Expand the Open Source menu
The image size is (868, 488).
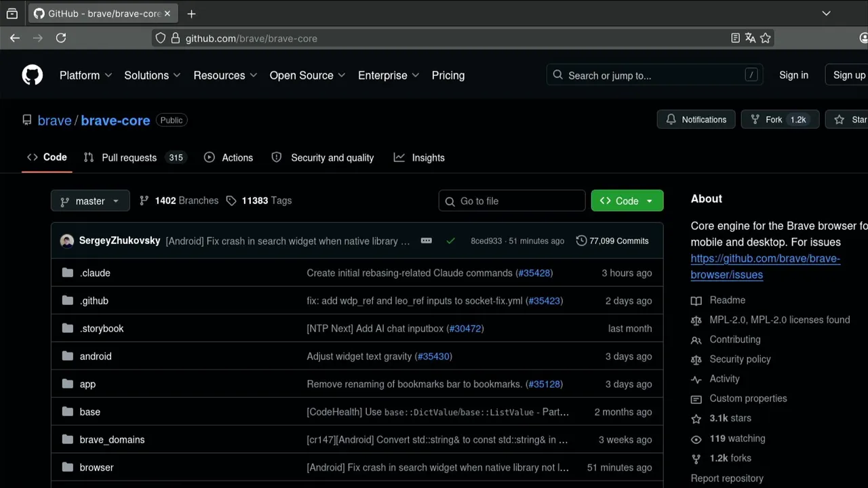tap(307, 75)
